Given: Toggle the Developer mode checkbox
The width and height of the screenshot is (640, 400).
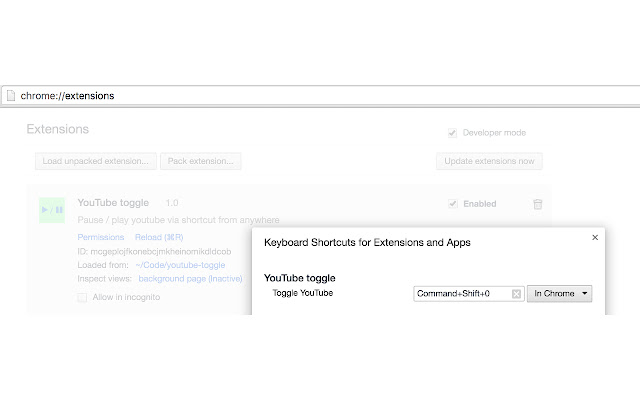Looking at the screenshot, I should pyautogui.click(x=452, y=133).
